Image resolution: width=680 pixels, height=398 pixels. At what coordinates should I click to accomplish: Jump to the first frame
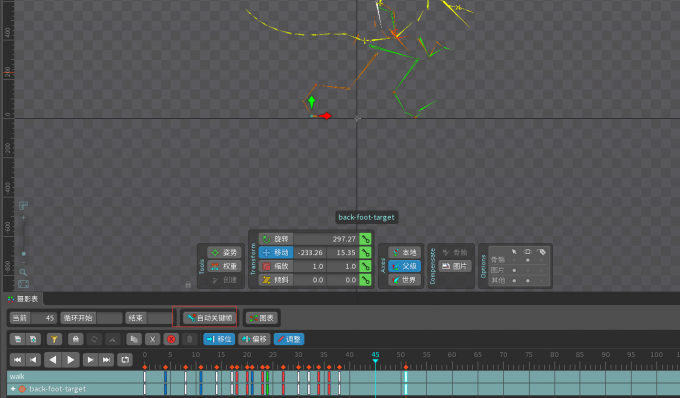click(x=17, y=359)
